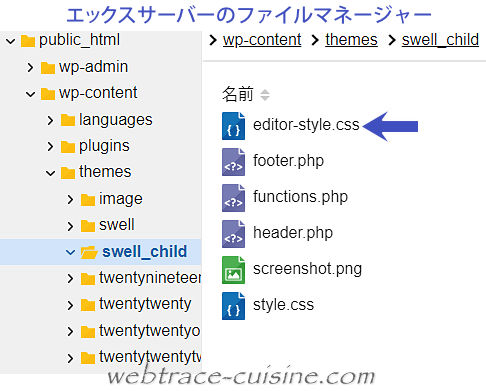
Task: Select the themes tree label
Action: tap(105, 172)
